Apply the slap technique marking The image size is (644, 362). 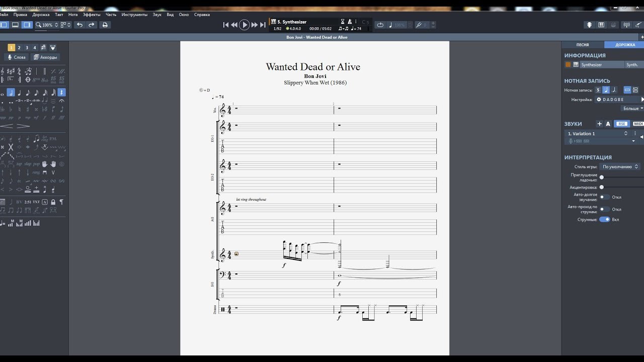click(x=28, y=164)
